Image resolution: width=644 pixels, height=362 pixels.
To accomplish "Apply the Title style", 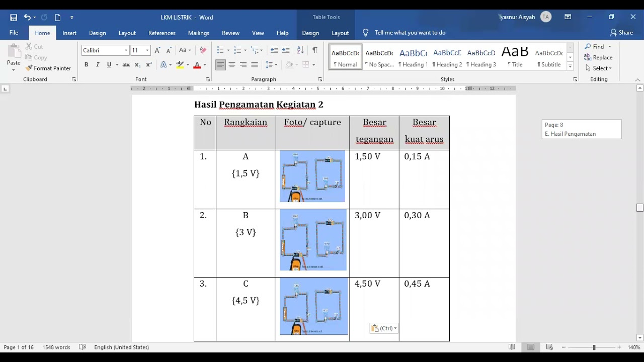I will (515, 56).
